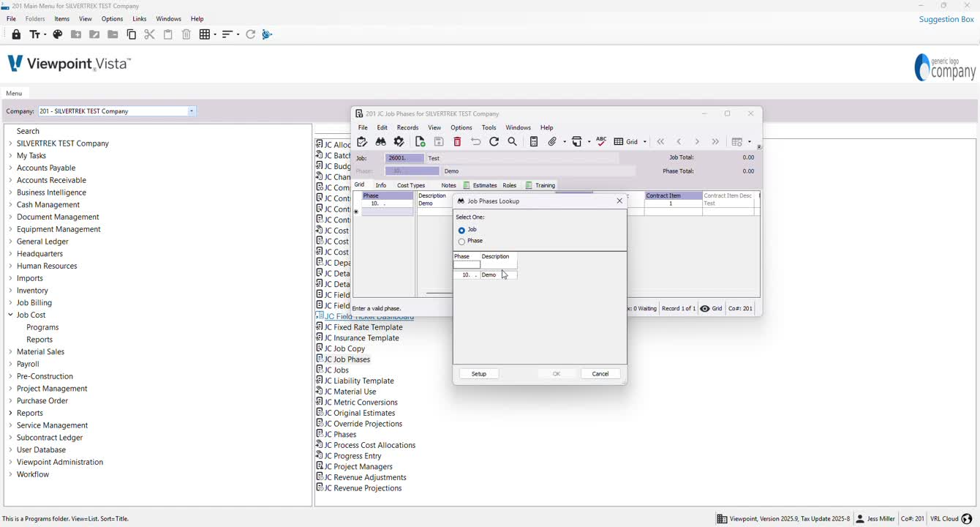
Task: Click the binoculars lookup icon in Job Phases toolbar
Action: pyautogui.click(x=381, y=142)
